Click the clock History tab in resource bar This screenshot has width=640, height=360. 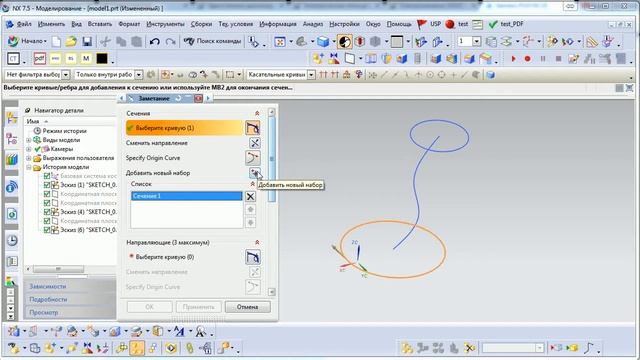click(12, 240)
